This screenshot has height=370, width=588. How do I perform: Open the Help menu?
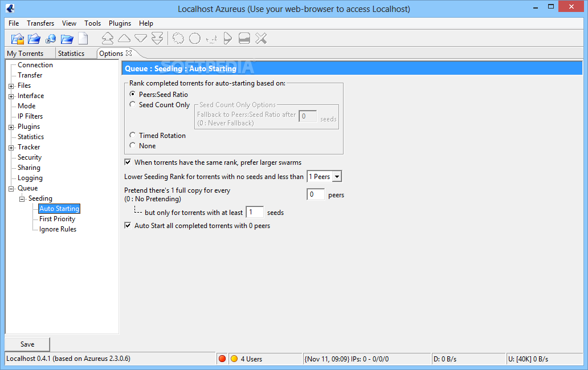146,23
